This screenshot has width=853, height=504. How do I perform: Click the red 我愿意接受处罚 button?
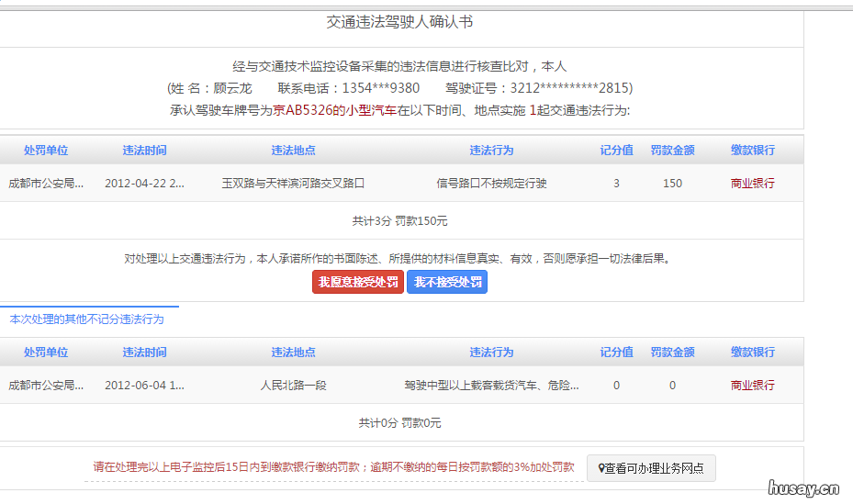[358, 282]
